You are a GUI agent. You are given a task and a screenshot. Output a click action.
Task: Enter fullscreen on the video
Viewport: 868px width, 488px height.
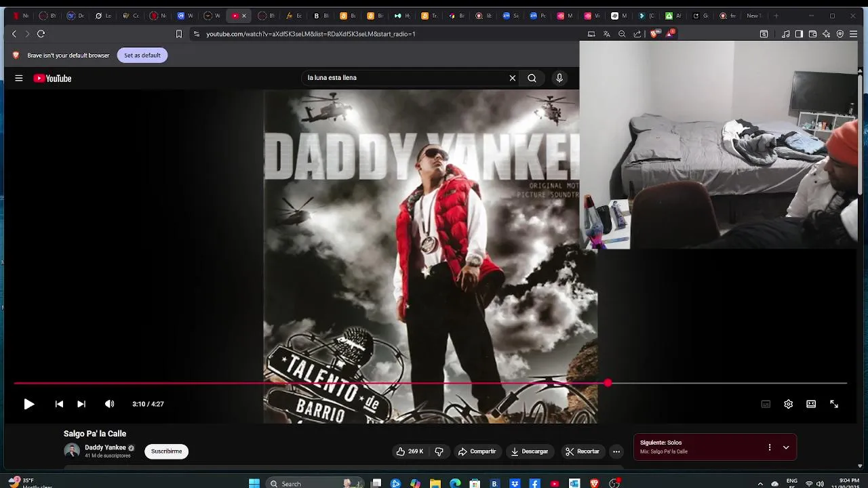click(834, 404)
